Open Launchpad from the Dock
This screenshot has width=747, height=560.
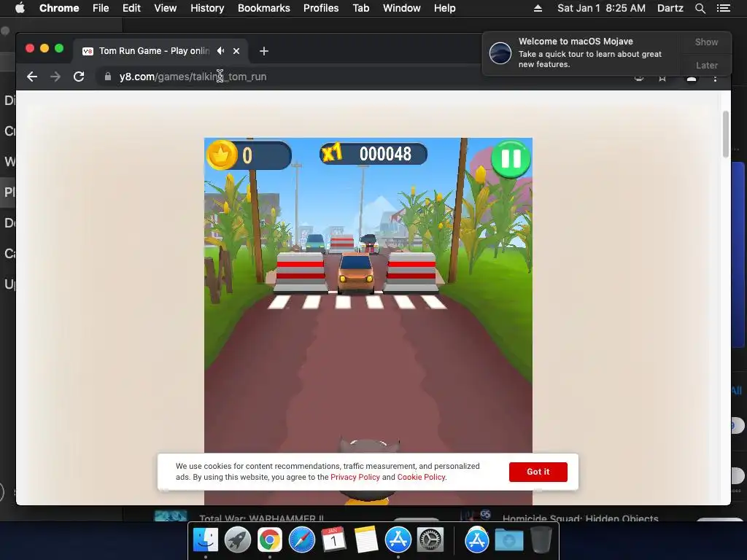point(238,540)
